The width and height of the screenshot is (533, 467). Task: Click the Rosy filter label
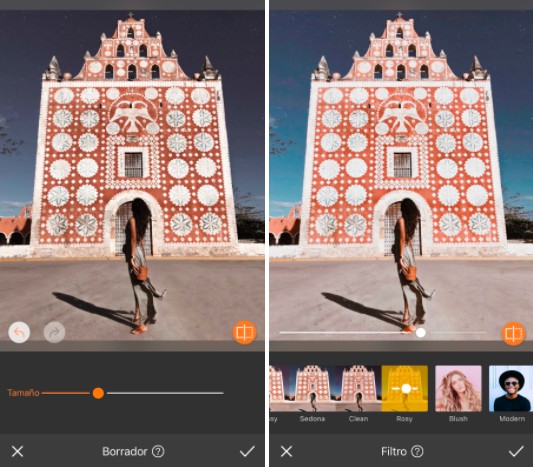405,419
